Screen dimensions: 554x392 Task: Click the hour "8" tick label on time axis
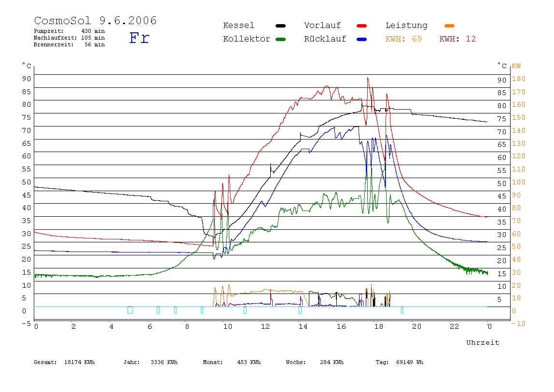(x=187, y=326)
